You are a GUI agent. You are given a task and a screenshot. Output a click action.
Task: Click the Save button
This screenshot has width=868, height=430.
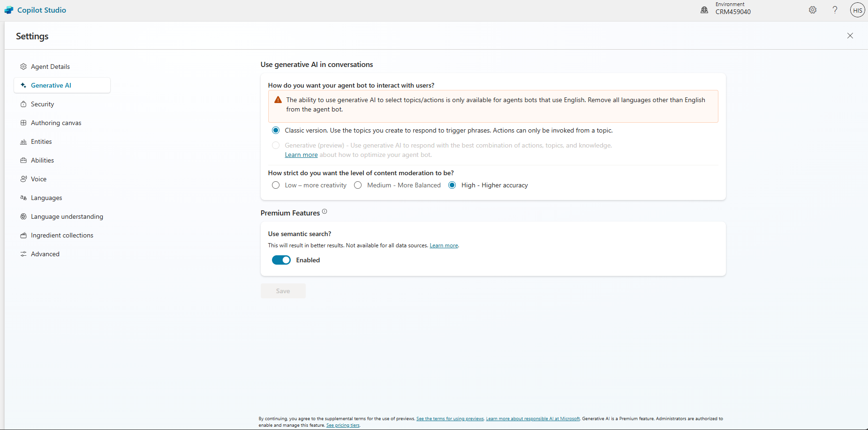click(283, 291)
